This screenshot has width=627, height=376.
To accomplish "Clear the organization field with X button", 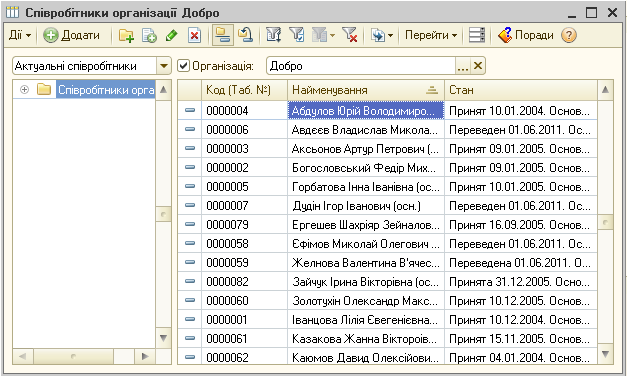I will point(478,66).
